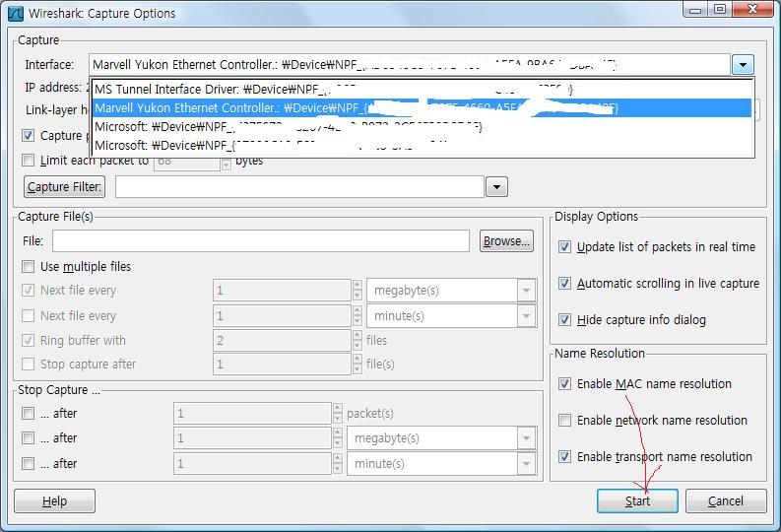Select Marvell Yukon Ethernet Controller entry

coord(422,108)
